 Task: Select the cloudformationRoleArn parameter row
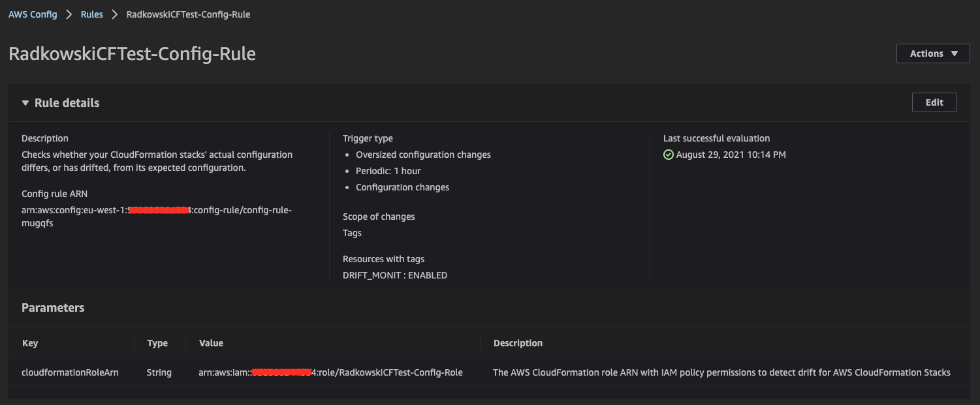(x=489, y=372)
